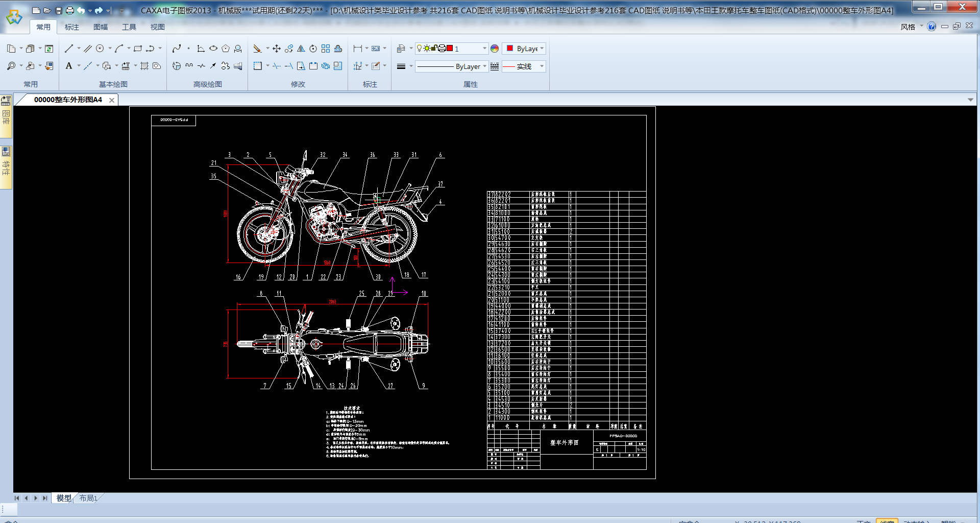Image resolution: width=980 pixels, height=523 pixels.
Task: Open the color wheel settings icon
Action: tap(495, 49)
